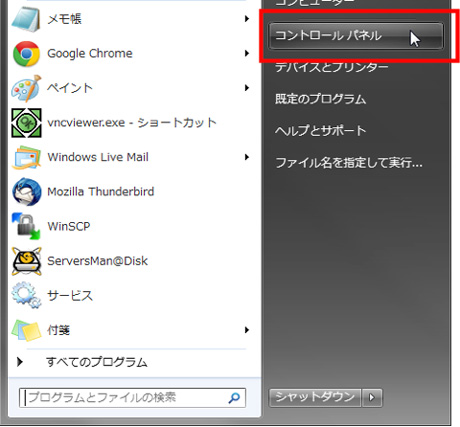The image size is (460, 427).
Task: Click the プログラムとファイルの検索 search field
Action: click(132, 398)
